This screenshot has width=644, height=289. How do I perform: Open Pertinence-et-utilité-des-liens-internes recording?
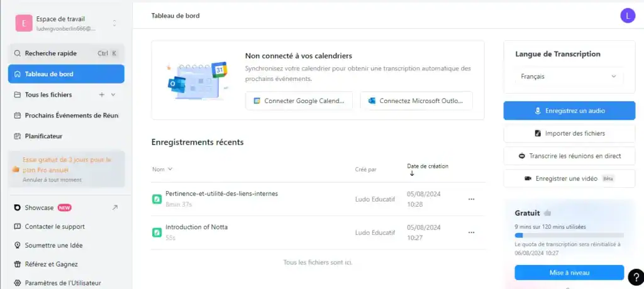222,194
